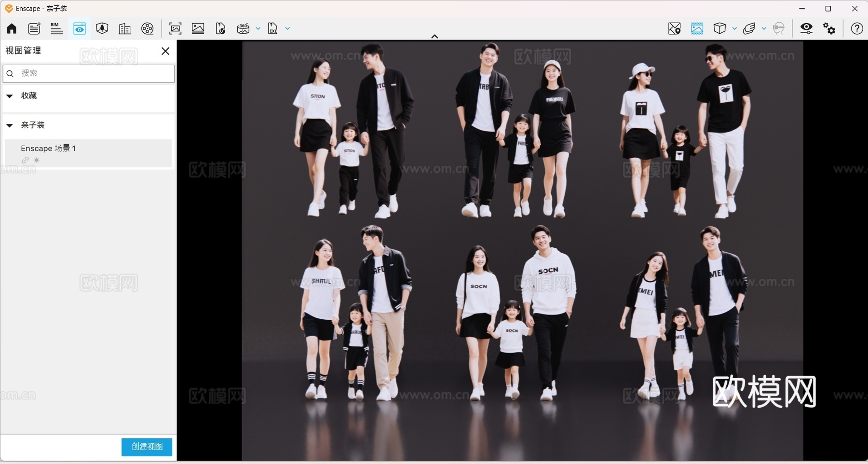Click the EXE standalone export icon
This screenshot has width=868, height=464.
pyautogui.click(x=273, y=28)
